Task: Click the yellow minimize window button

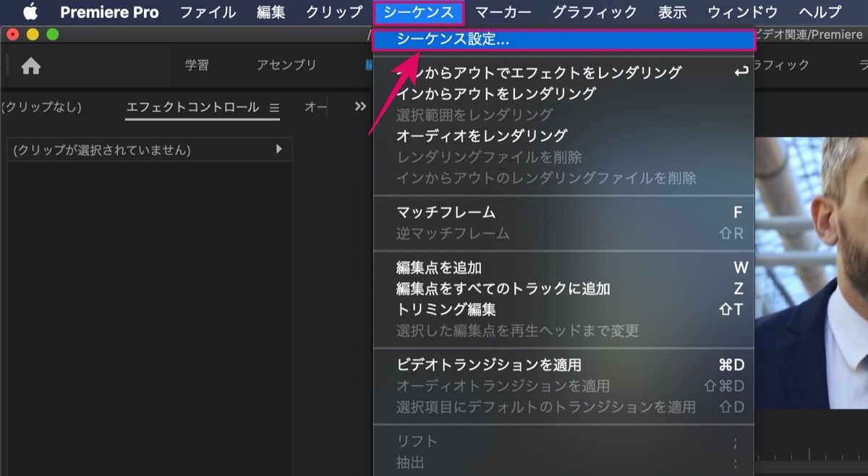Action: (x=33, y=34)
